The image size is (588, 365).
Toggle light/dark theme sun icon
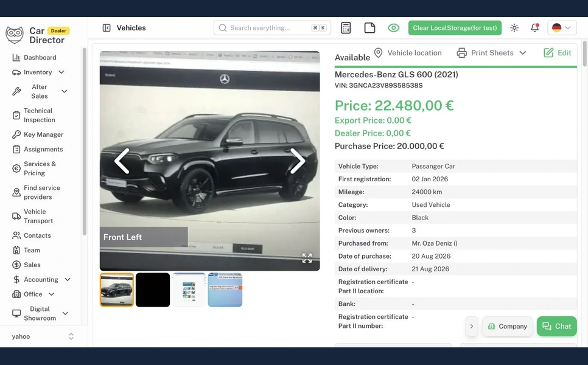pos(514,28)
